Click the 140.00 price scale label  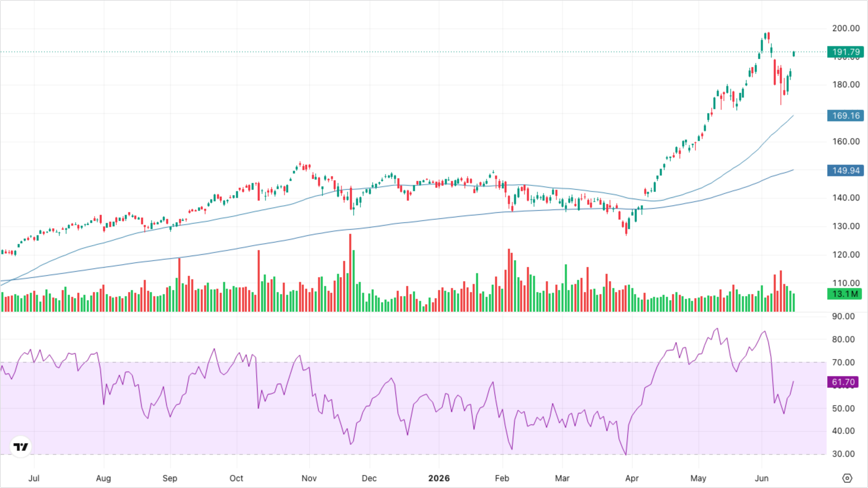point(846,198)
